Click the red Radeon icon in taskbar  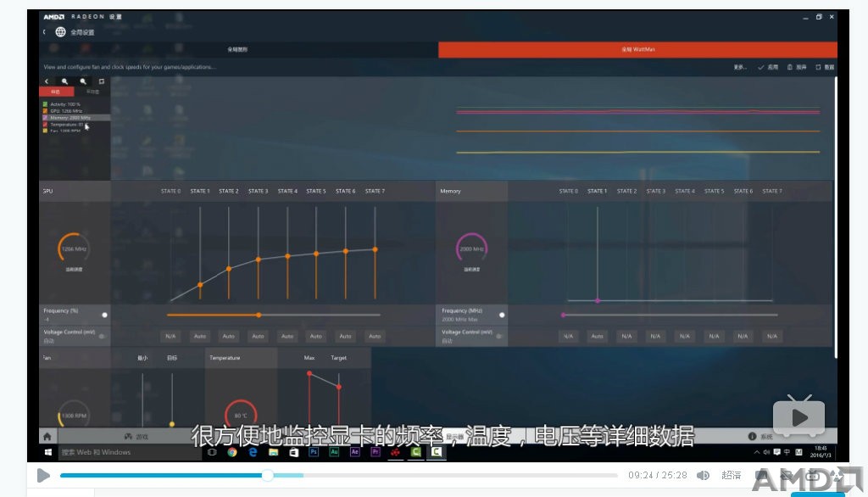(395, 452)
